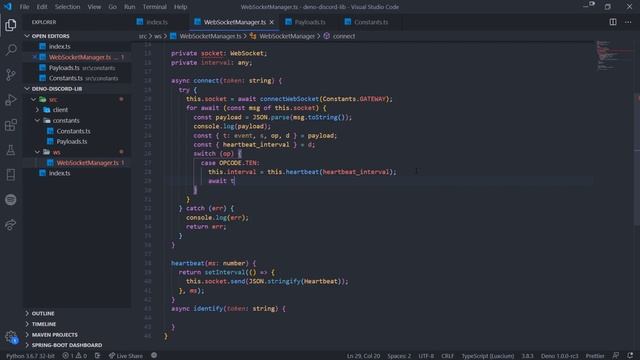Switch to the index.ts tab
The width and height of the screenshot is (640, 360).
click(157, 22)
